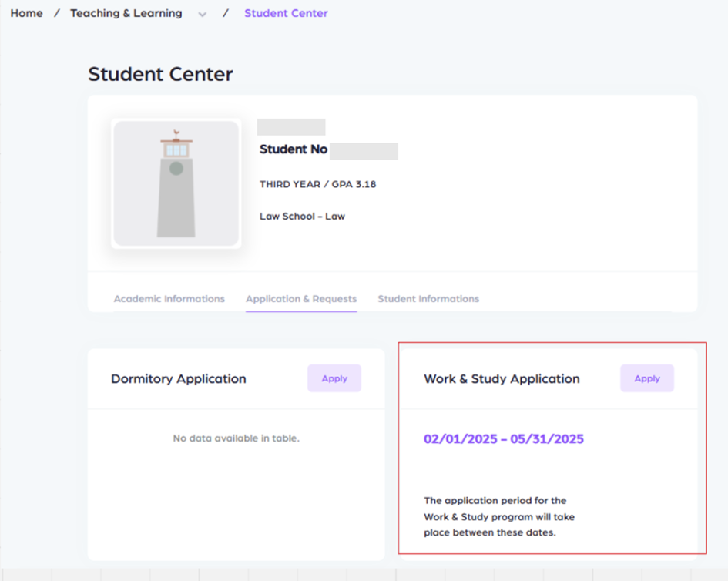Image resolution: width=728 pixels, height=581 pixels.
Task: Expand the Teaching & Learning breadcrumb chevron
Action: coord(203,14)
